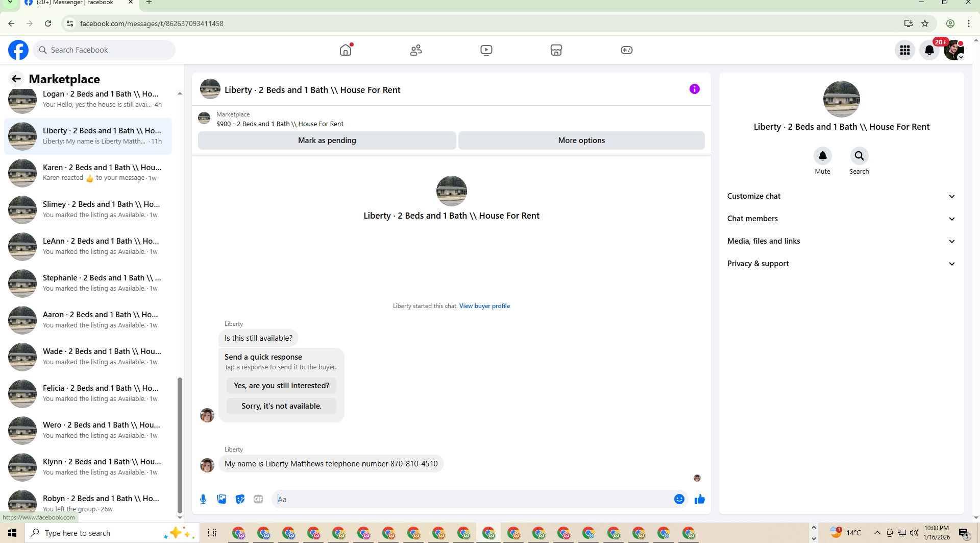Open the notifications bell

[929, 50]
